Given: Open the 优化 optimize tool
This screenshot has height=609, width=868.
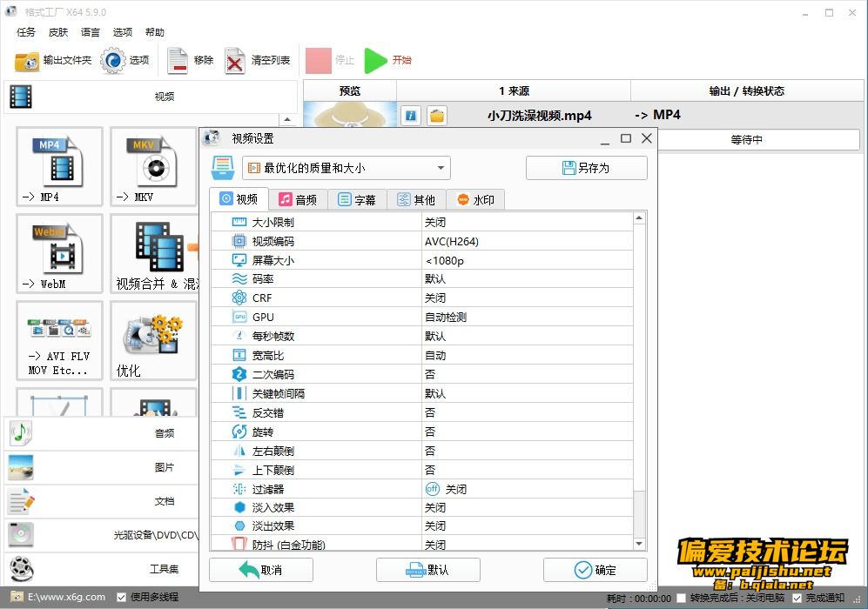Looking at the screenshot, I should (x=154, y=340).
